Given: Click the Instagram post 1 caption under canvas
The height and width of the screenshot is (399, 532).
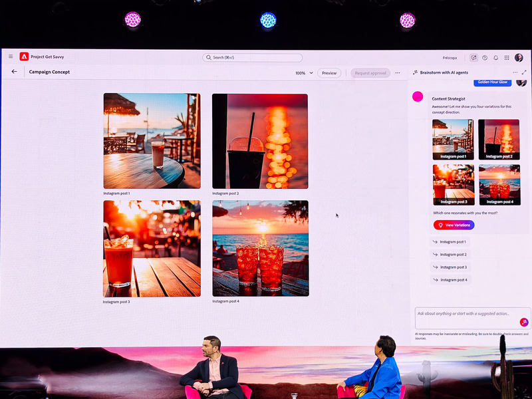Looking at the screenshot, I should [117, 194].
